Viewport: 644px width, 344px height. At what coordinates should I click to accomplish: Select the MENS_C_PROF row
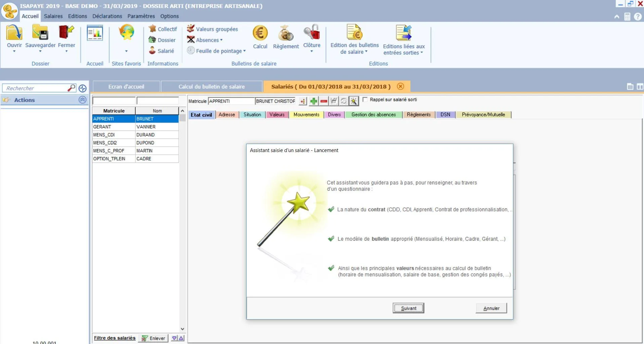[135, 151]
